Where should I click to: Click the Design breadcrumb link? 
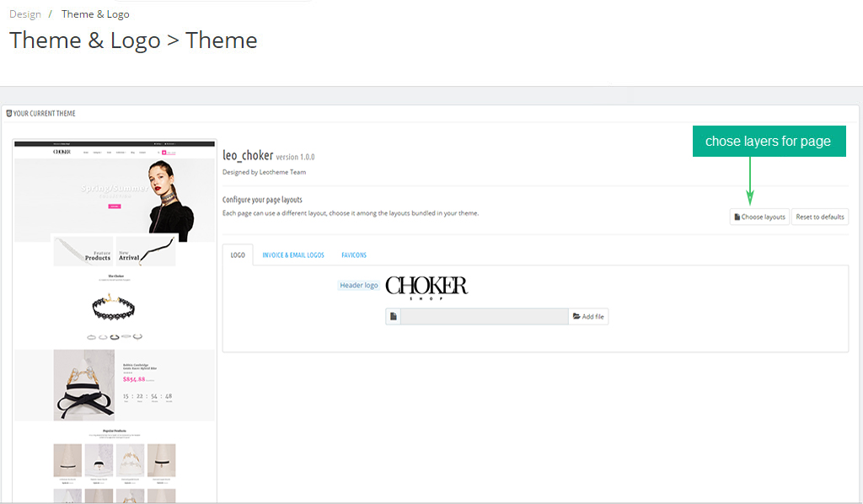tap(25, 14)
